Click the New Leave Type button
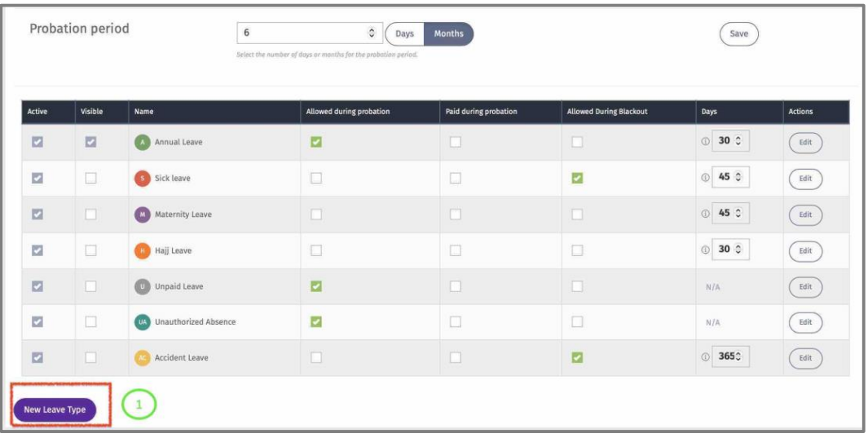The width and height of the screenshot is (868, 438). pos(55,410)
